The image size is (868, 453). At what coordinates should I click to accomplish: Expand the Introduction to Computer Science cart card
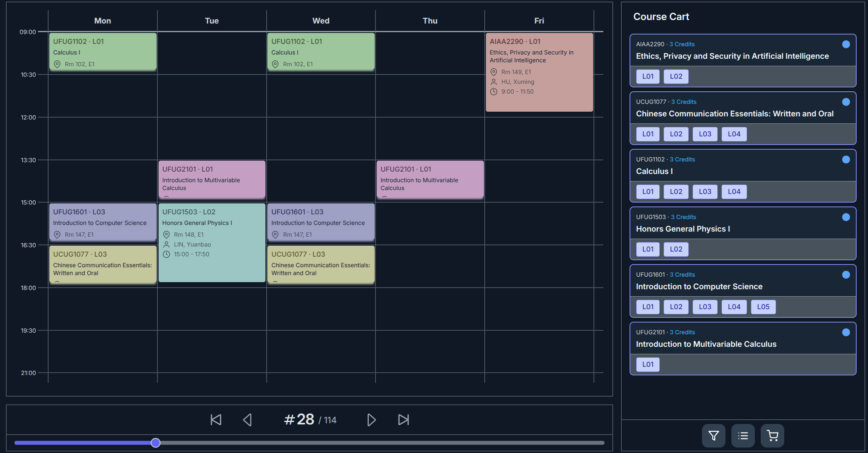699,286
